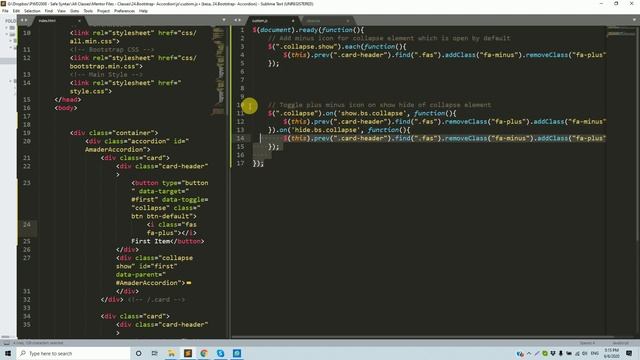
Task: Open File Explorer from taskbar
Action: click(171, 353)
